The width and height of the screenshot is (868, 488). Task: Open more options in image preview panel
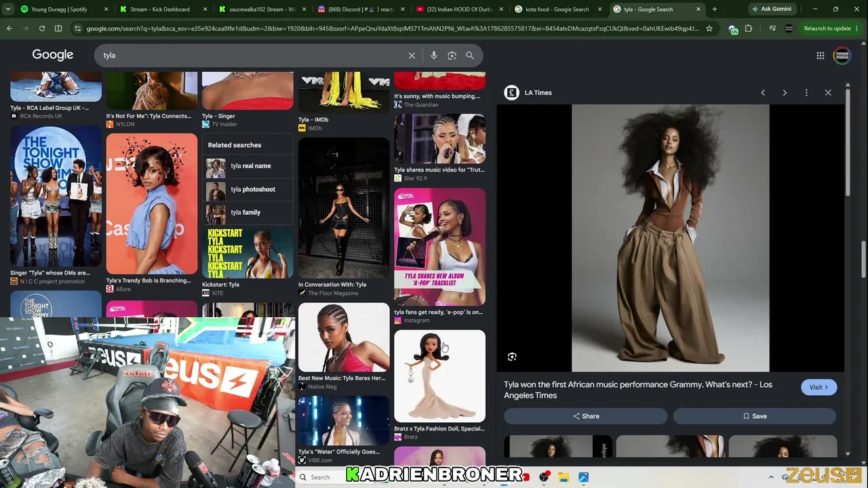[806, 93]
